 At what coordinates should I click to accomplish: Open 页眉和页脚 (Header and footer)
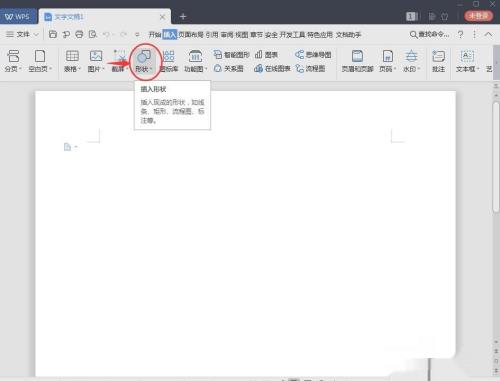pyautogui.click(x=357, y=61)
